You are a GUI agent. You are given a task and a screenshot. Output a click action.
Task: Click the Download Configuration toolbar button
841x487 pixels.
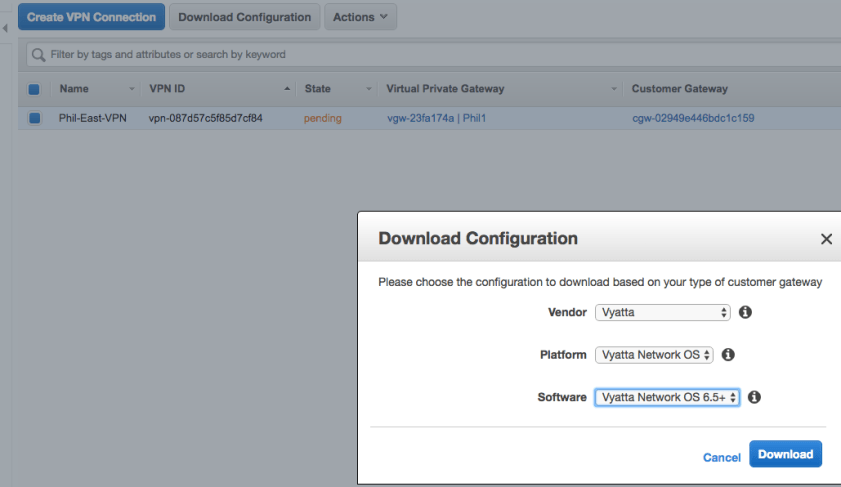(244, 17)
